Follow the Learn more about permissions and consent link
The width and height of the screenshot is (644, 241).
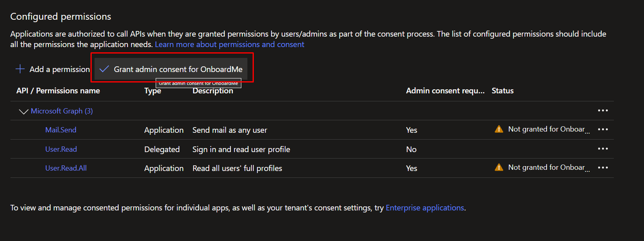pos(229,45)
